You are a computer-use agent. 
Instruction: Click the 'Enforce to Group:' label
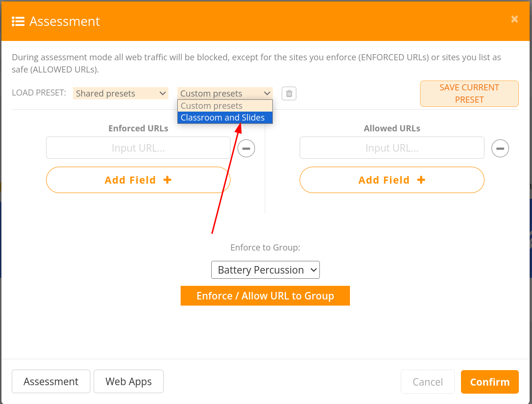pos(265,248)
